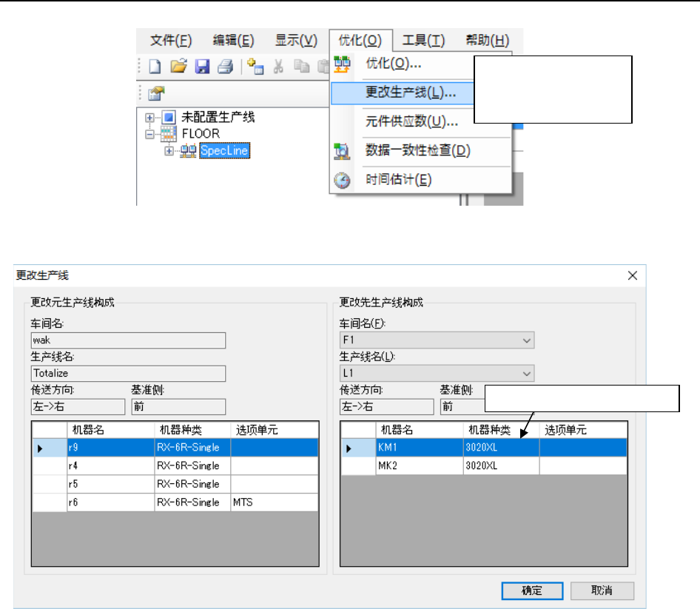
Task: Click the FLOOR tree node icon
Action: coord(168,133)
